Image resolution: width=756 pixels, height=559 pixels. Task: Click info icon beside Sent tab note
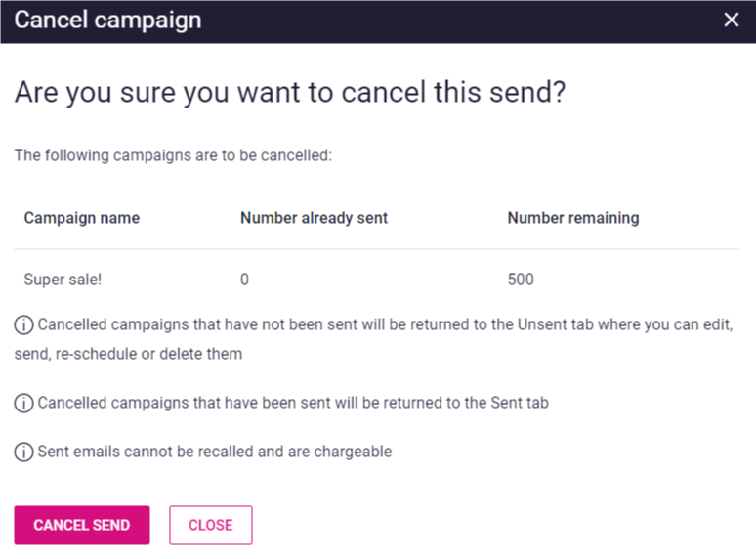(x=23, y=403)
